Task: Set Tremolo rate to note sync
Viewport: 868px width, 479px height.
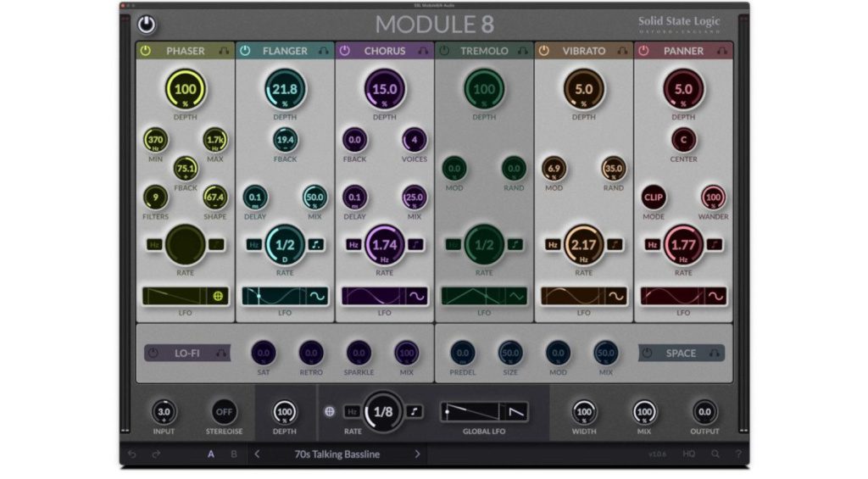Action: (x=515, y=244)
